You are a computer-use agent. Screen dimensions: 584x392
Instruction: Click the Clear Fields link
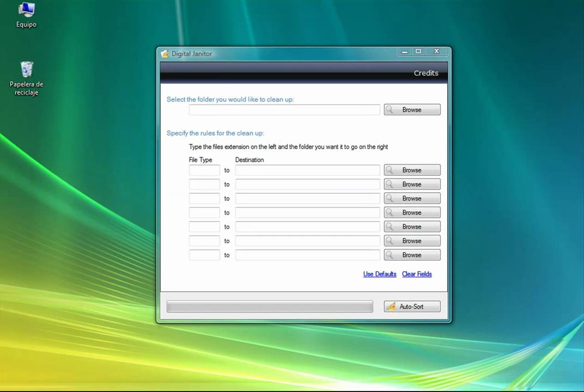[x=417, y=274]
